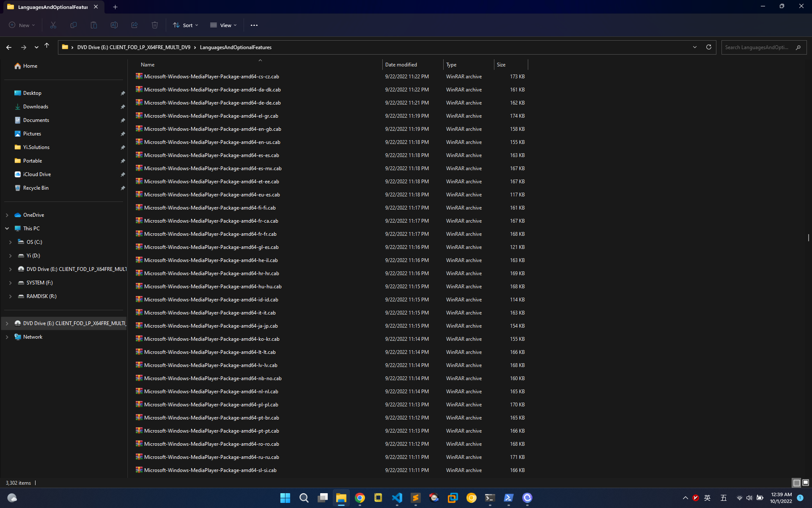Go up one folder level
Viewport: 812px width, 508px height.
tap(47, 46)
